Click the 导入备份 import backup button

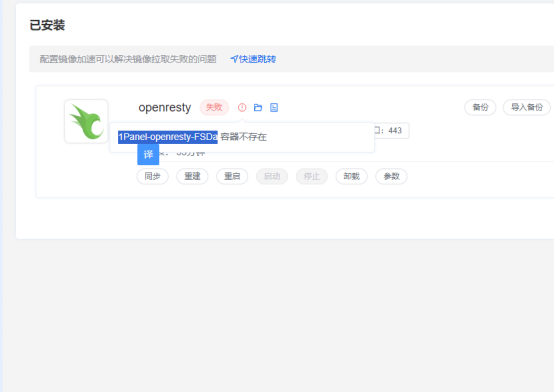coord(526,107)
